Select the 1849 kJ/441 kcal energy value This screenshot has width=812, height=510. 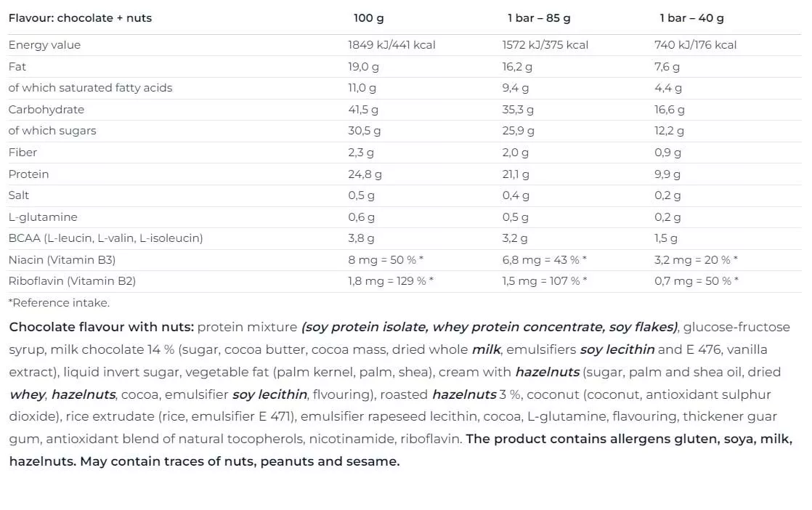click(x=391, y=45)
